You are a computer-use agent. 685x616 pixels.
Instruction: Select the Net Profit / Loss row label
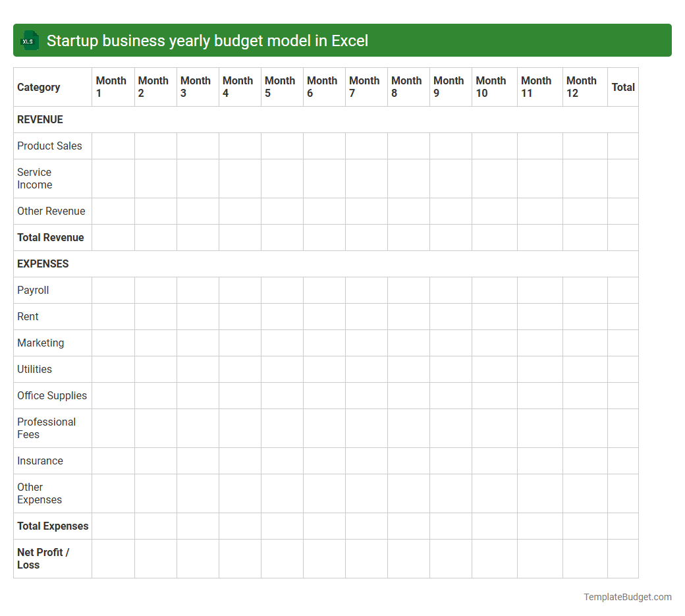point(43,558)
